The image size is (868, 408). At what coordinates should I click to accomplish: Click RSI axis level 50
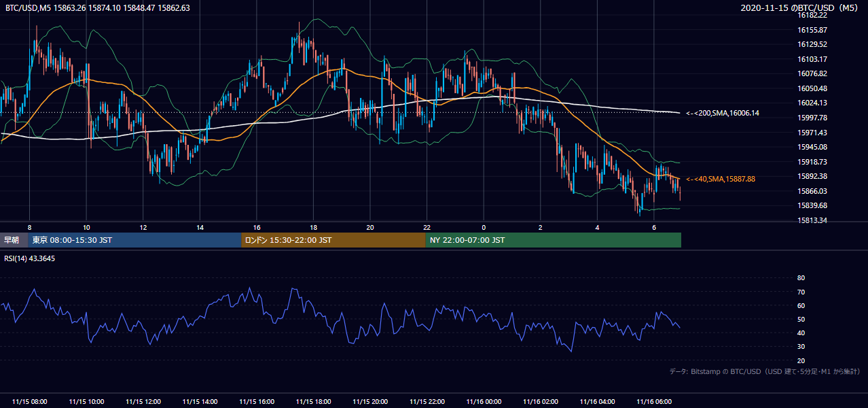[801, 319]
